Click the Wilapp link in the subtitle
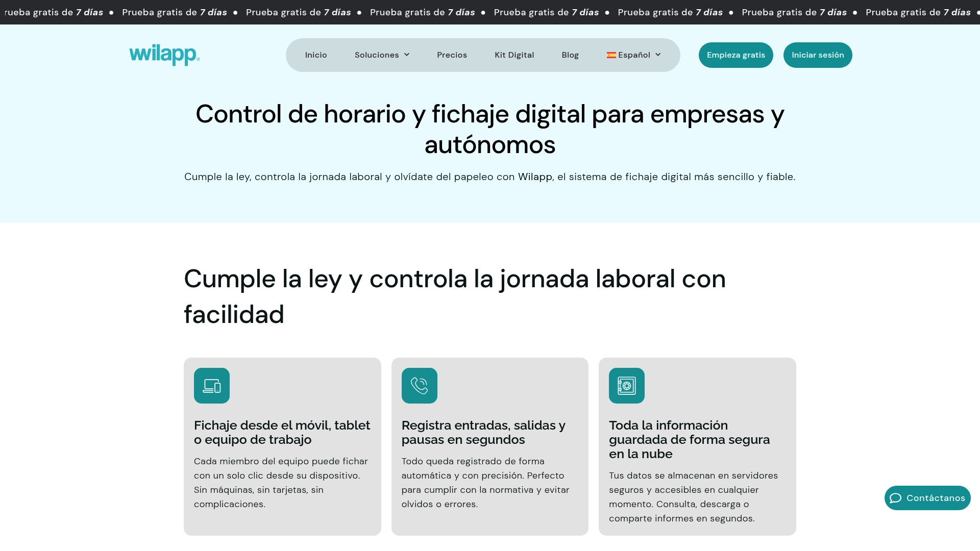Screen dimensions: 980x551 click(535, 177)
